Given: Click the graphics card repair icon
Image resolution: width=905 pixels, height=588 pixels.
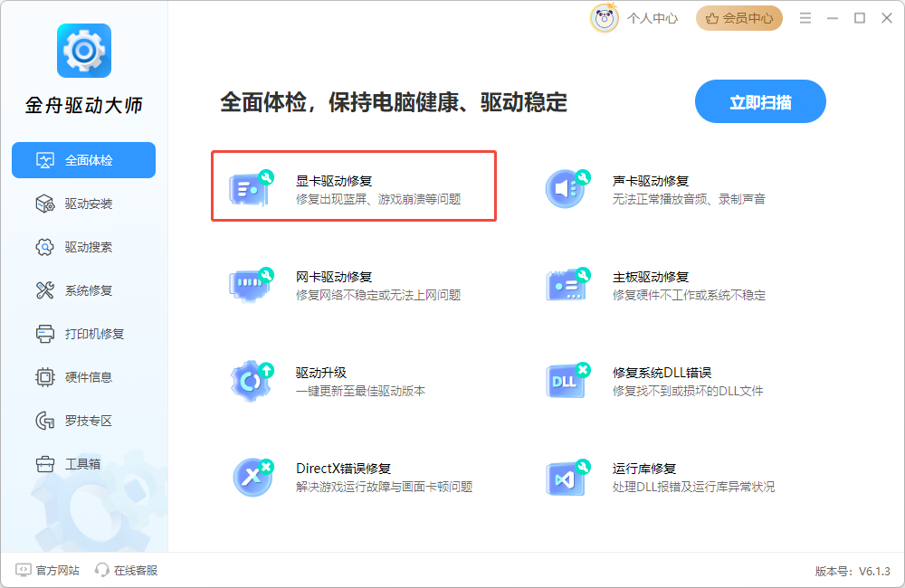Looking at the screenshot, I should [x=252, y=188].
